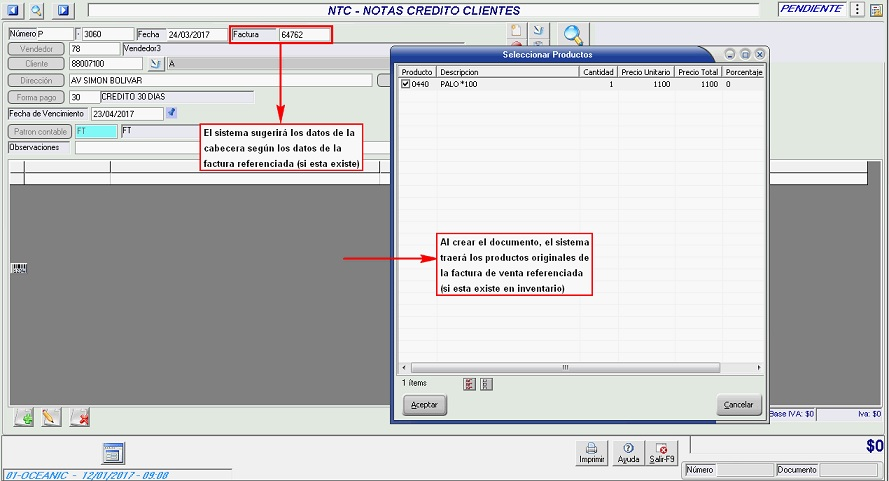Screen dimensions: 889x481
Task: Click the edit line pencil icon
Action: pyautogui.click(x=52, y=417)
